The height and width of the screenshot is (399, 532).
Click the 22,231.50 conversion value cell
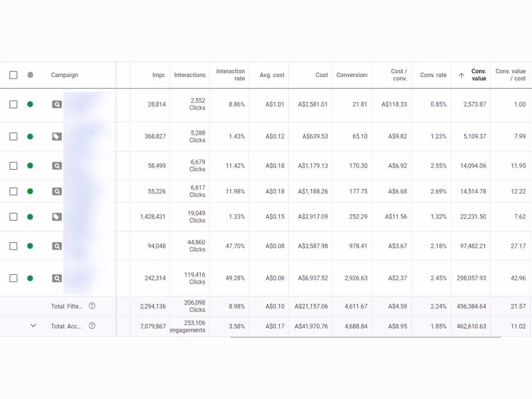473,217
